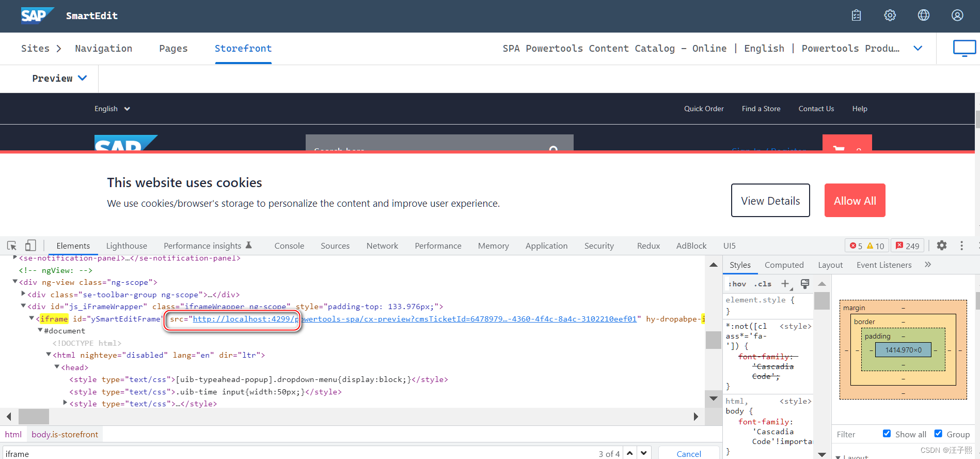Switch to DevTools Console tab
The height and width of the screenshot is (459, 980).
[x=289, y=246]
